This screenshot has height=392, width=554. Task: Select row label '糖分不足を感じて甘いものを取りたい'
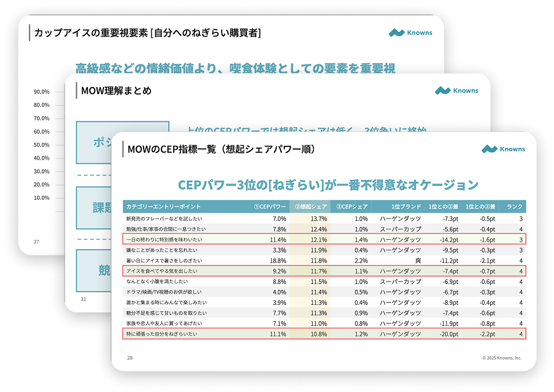pyautogui.click(x=166, y=314)
